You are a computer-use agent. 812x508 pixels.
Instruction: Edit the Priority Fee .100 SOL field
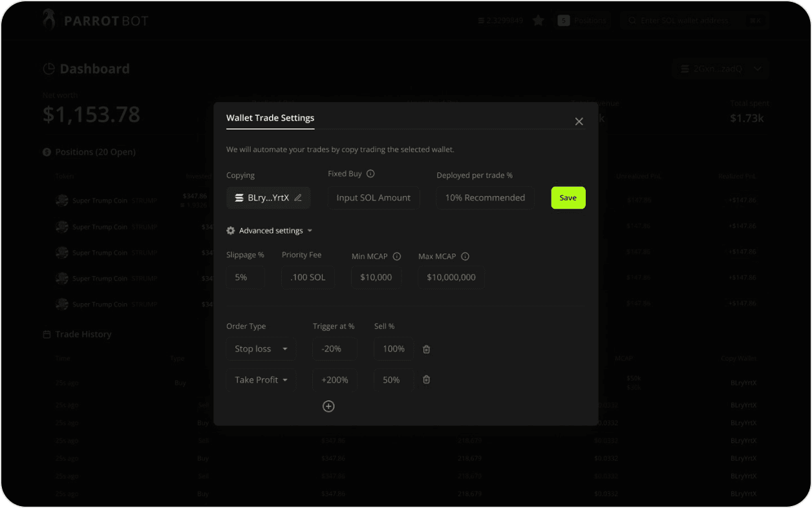[x=308, y=277]
